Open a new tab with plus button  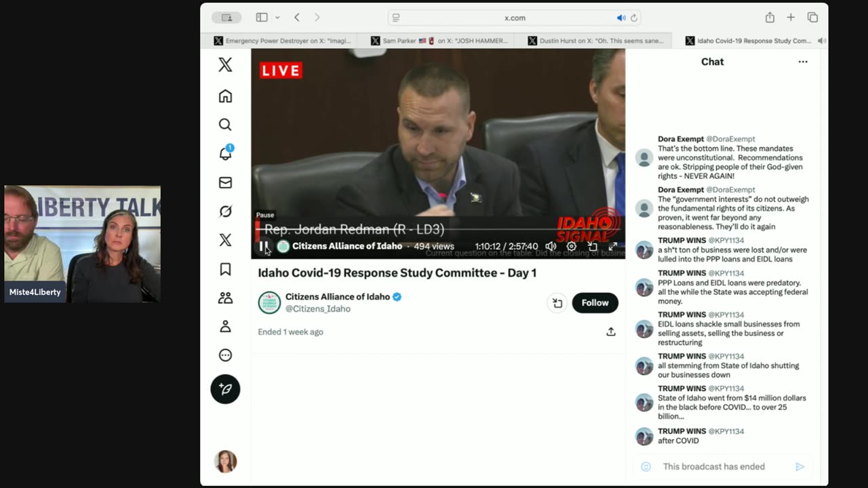791,18
